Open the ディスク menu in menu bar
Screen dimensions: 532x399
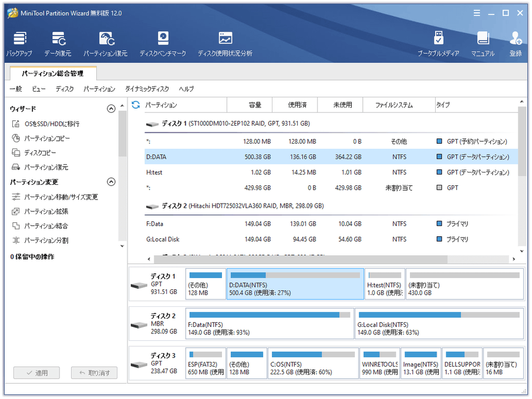[x=65, y=89]
